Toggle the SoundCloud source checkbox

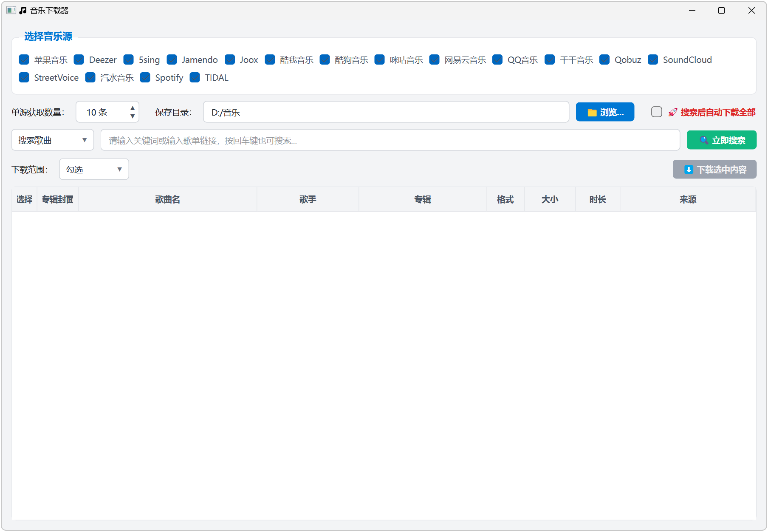653,60
